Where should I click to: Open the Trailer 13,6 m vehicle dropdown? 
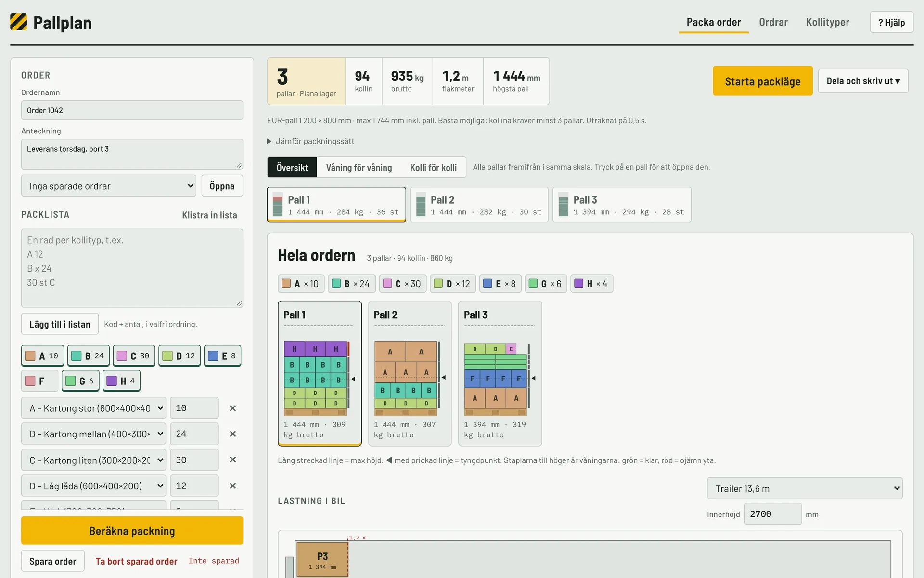(x=805, y=488)
